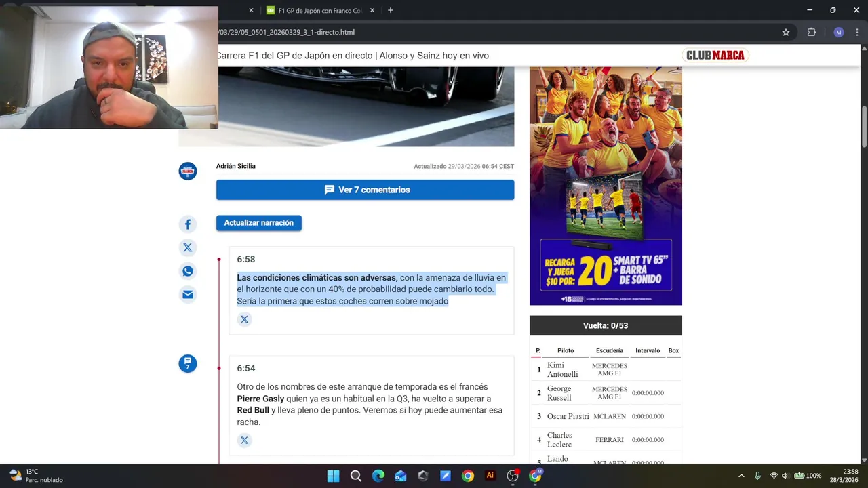The image size is (868, 488).
Task: Open Chrome profile avatar M
Action: tap(839, 32)
